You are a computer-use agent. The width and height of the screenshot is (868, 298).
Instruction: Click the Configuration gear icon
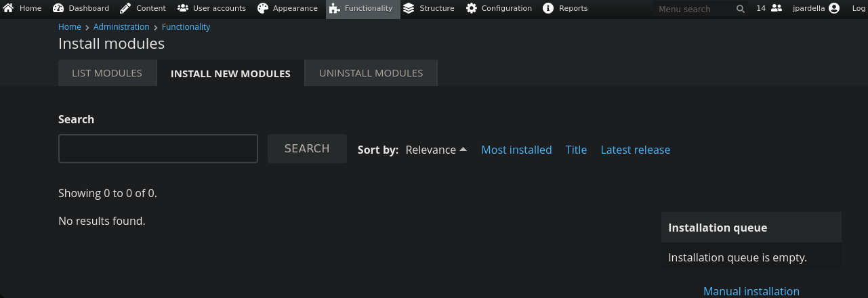[471, 9]
